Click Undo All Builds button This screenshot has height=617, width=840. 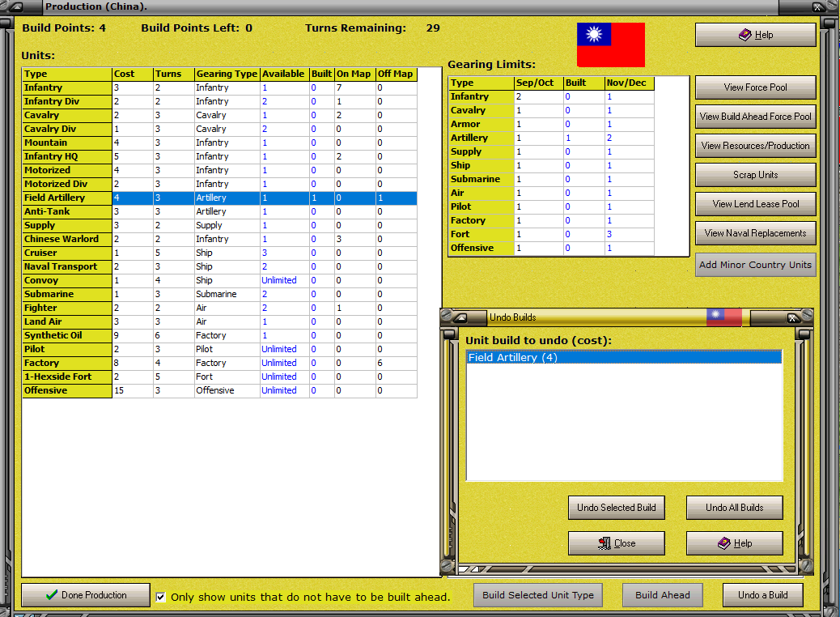[x=735, y=508]
